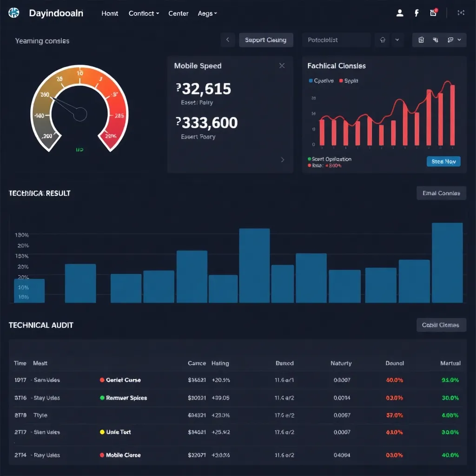Image resolution: width=476 pixels, height=476 pixels.
Task: Select the Unfe Tort row label
Action: click(119, 432)
